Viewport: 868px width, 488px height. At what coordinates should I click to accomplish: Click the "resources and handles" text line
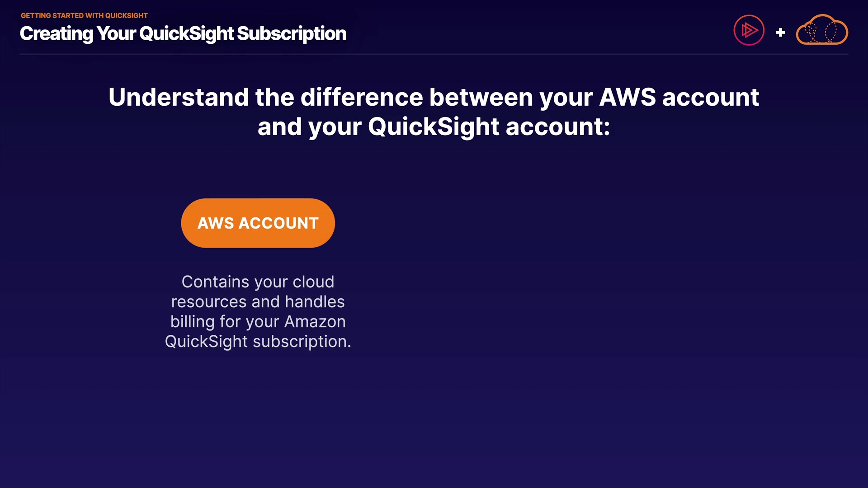coord(258,302)
